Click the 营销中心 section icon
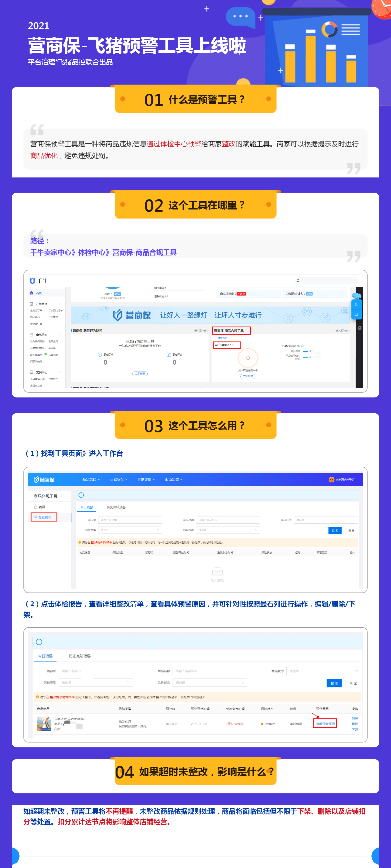The height and width of the screenshot is (868, 391). tap(31, 372)
